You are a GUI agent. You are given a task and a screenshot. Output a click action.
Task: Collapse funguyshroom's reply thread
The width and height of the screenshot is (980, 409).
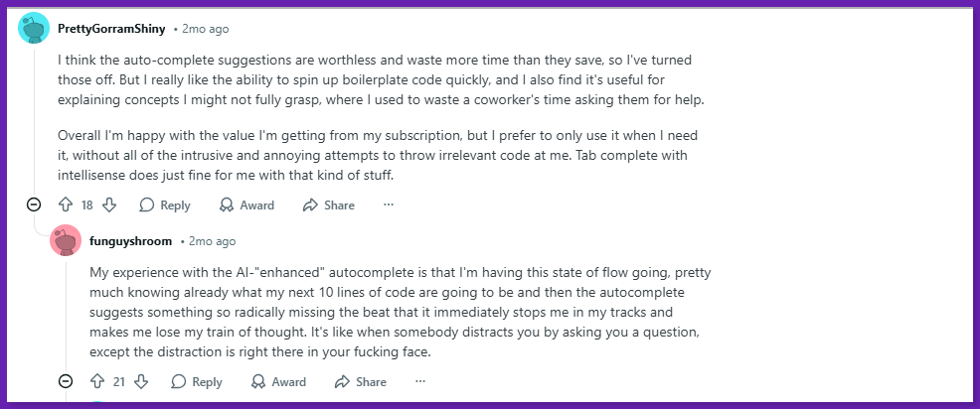click(66, 381)
